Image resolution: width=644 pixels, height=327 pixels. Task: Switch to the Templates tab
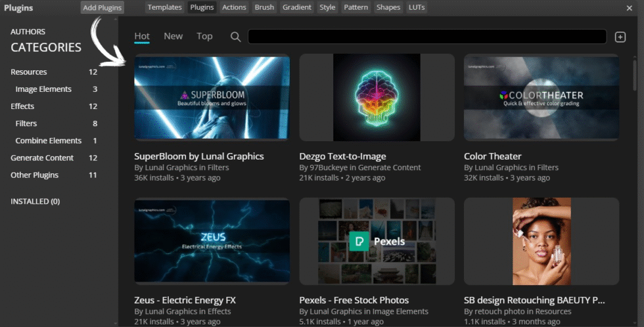(x=164, y=8)
